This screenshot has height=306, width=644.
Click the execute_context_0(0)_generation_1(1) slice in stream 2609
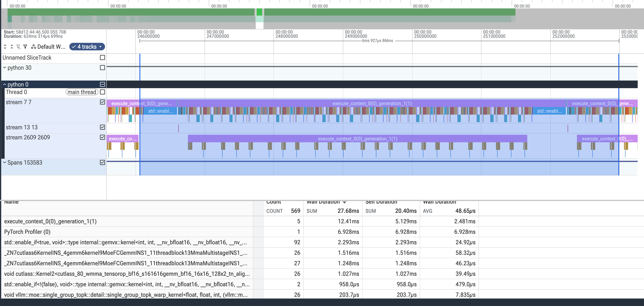coord(357,139)
